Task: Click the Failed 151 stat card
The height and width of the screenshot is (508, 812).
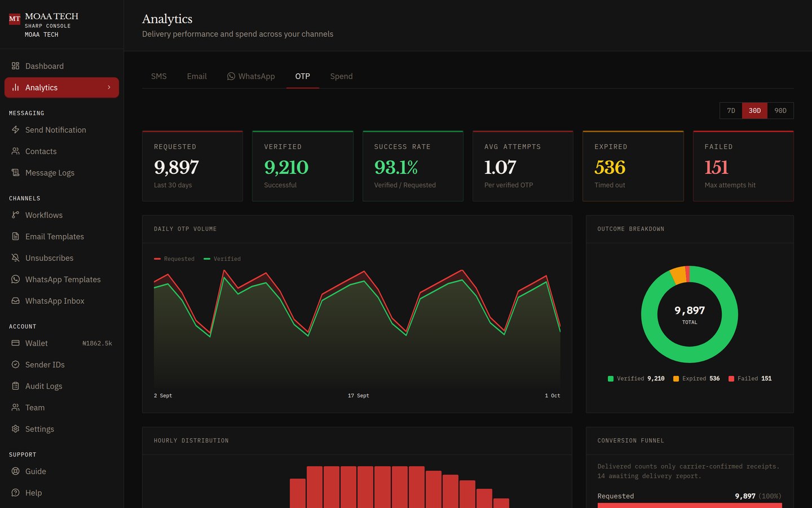Action: pyautogui.click(x=743, y=166)
